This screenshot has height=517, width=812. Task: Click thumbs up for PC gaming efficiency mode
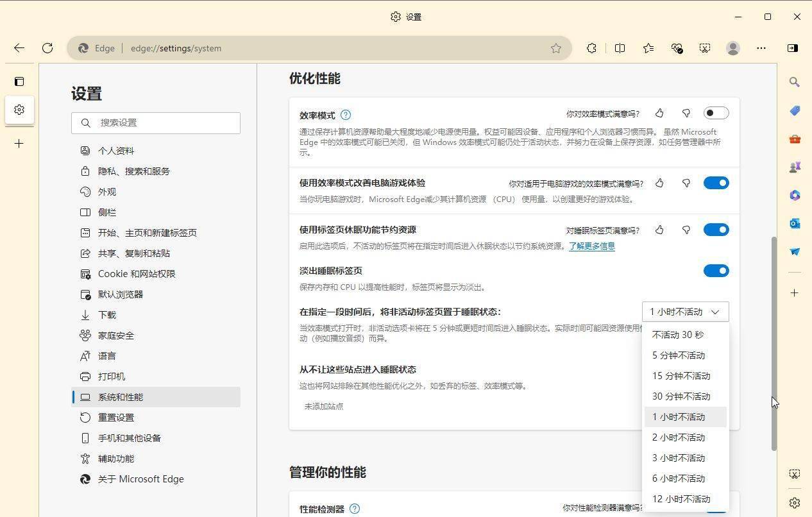659,183
